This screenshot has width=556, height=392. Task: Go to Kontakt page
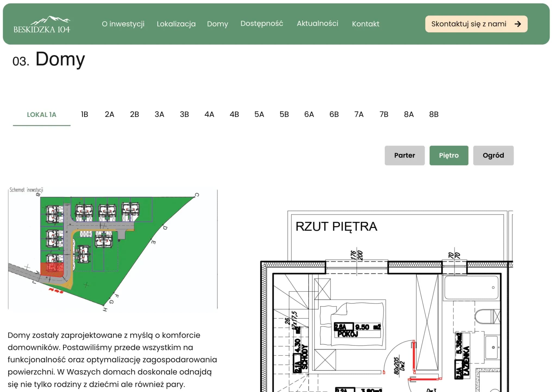click(x=365, y=24)
